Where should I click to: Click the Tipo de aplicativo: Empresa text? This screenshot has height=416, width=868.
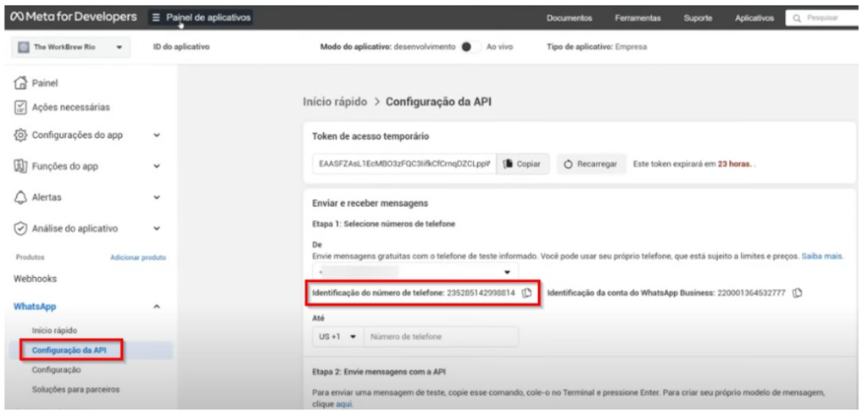597,47
